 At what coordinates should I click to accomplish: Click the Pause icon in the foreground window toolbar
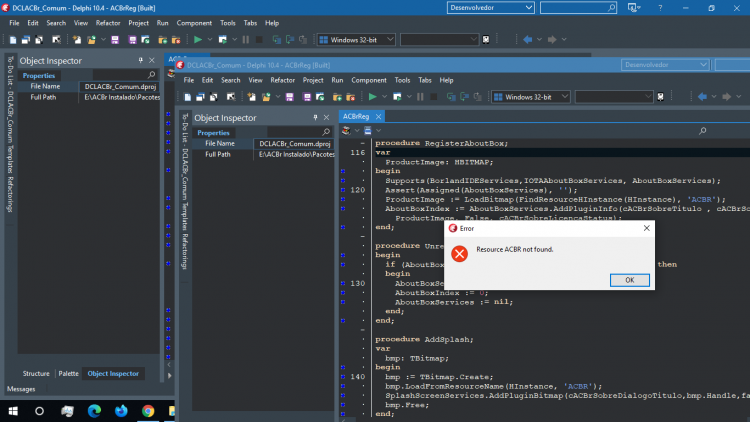click(420, 97)
